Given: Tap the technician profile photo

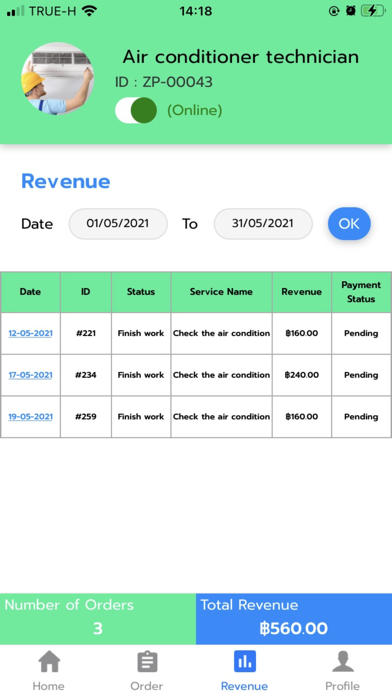Looking at the screenshot, I should click(58, 79).
